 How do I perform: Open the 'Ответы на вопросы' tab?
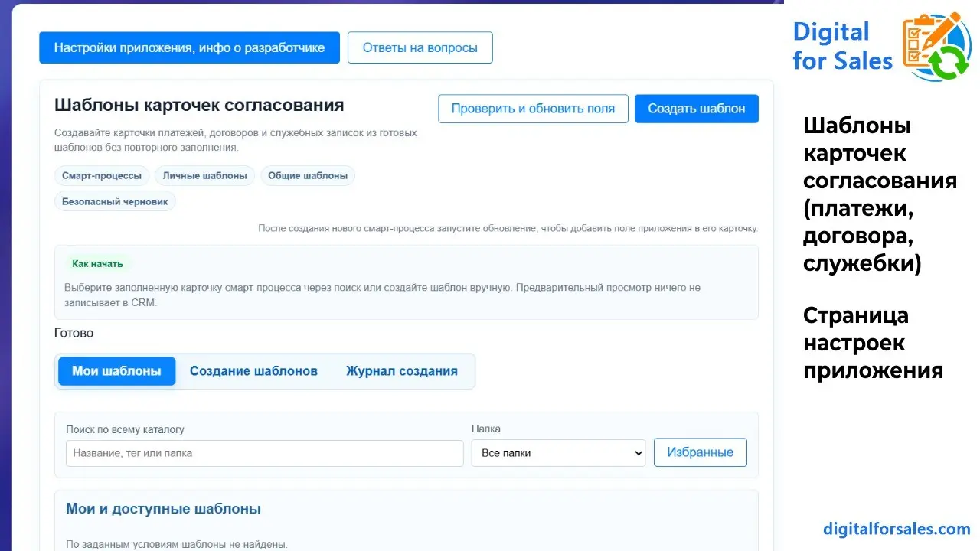(x=420, y=47)
